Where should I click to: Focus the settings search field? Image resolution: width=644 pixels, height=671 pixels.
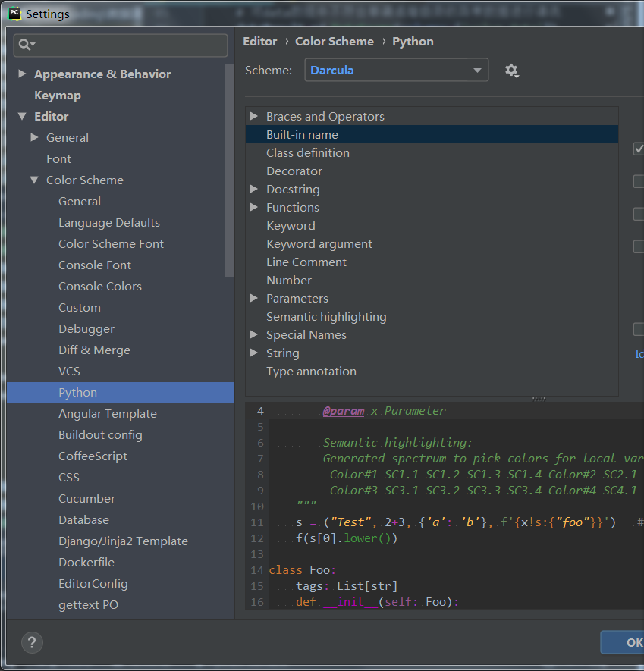pos(121,45)
